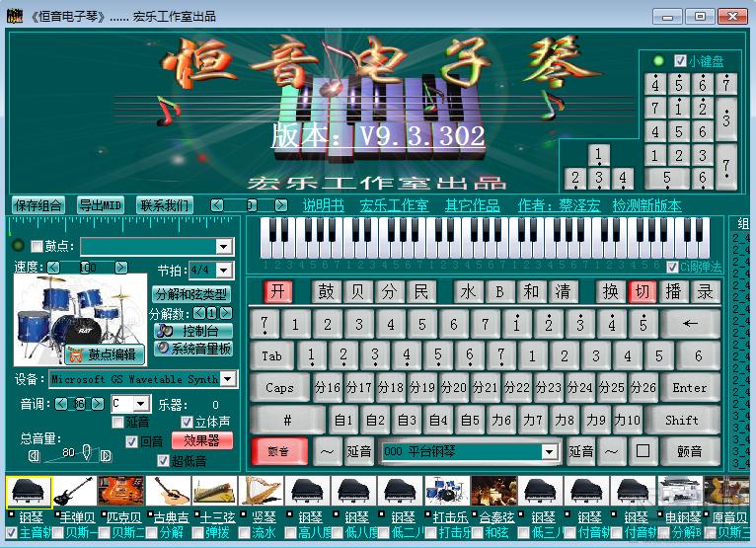This screenshot has height=548, width=756.
Task: Click the 录 record key
Action: [x=705, y=291]
